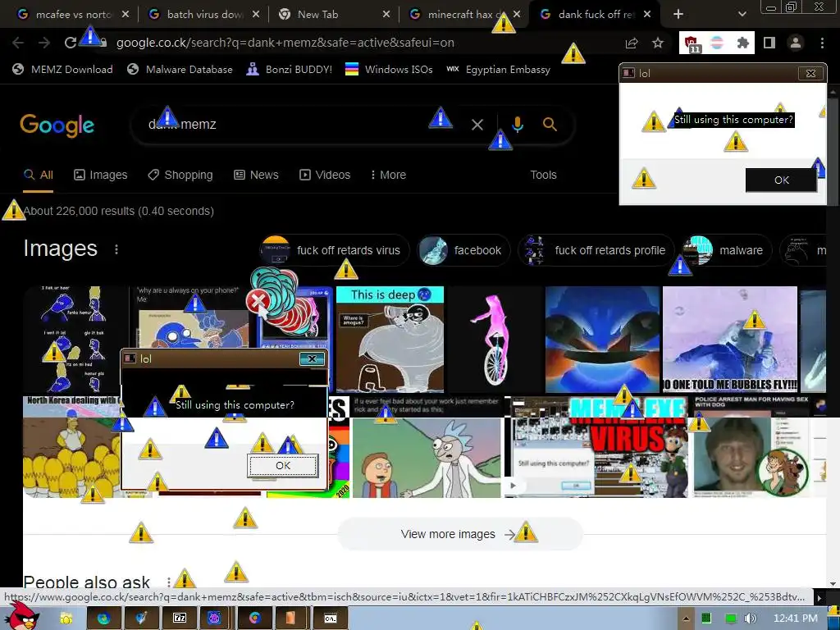Click the browser forward arrow

(44, 43)
